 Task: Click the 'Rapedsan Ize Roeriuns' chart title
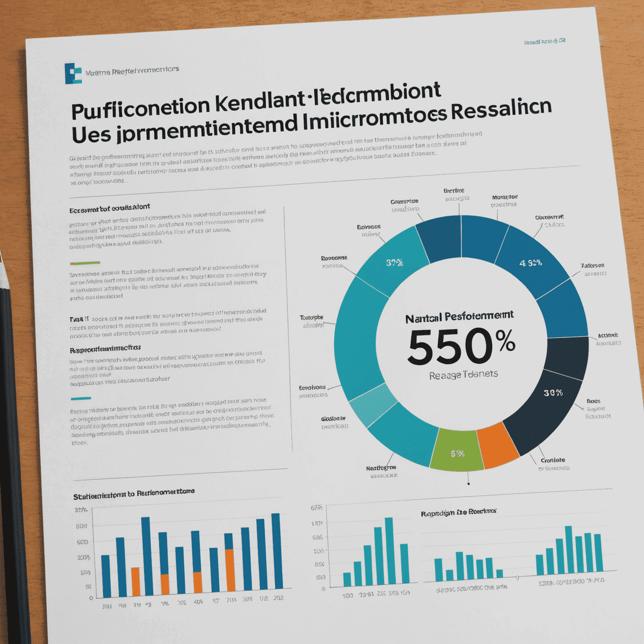(x=458, y=512)
